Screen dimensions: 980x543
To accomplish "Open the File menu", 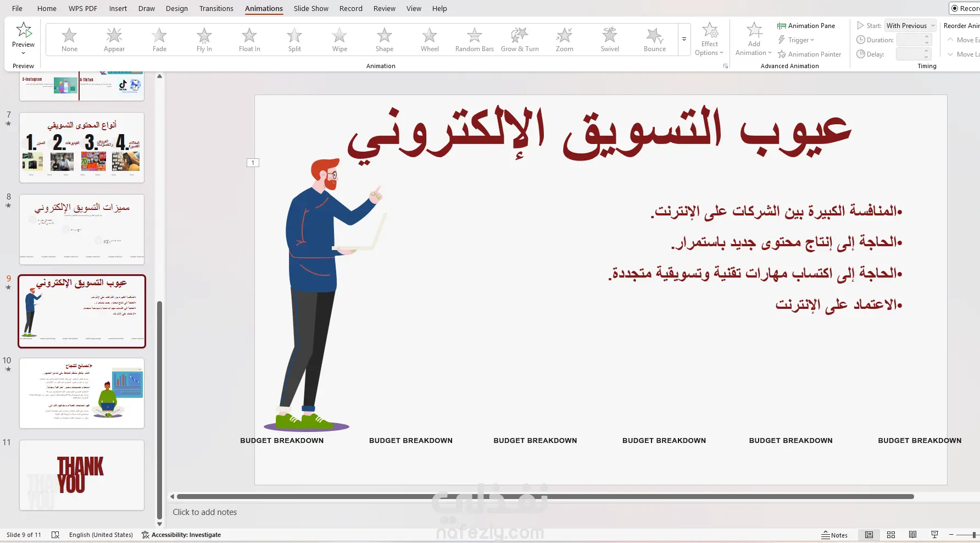I will (x=18, y=8).
